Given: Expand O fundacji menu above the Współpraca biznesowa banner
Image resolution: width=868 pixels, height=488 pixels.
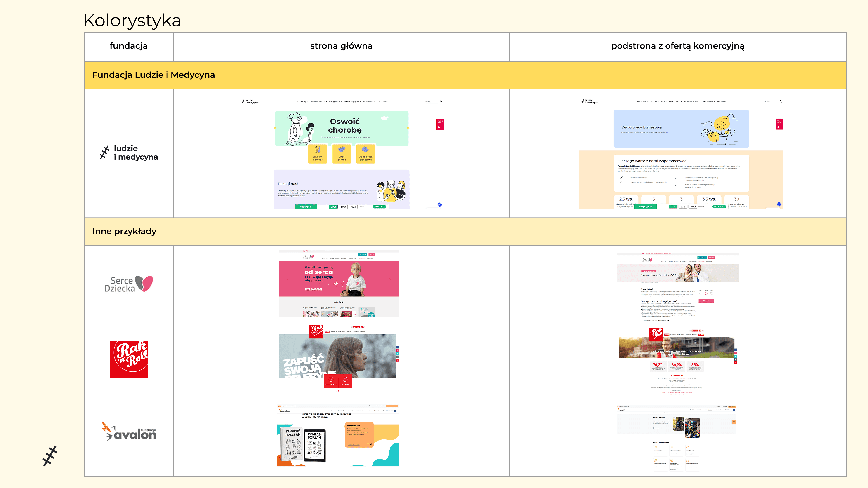Looking at the screenshot, I should click(x=643, y=101).
